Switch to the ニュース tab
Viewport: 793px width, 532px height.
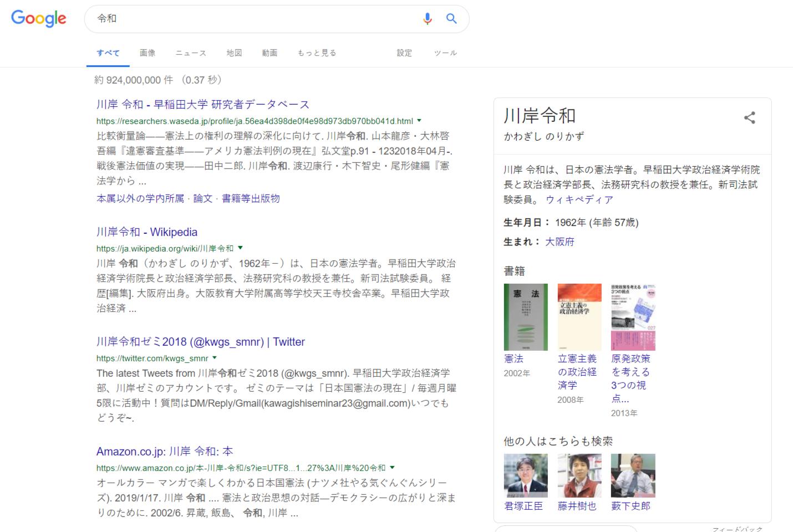point(191,53)
